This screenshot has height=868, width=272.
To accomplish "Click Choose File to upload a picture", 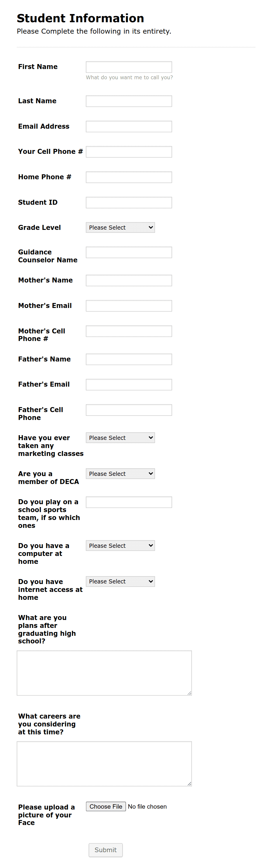I will tap(106, 806).
